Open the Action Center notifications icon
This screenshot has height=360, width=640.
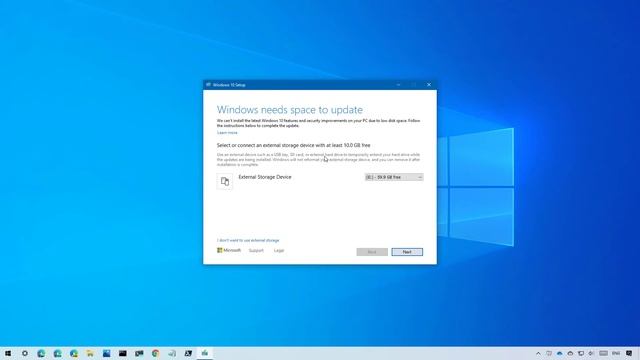point(629,353)
